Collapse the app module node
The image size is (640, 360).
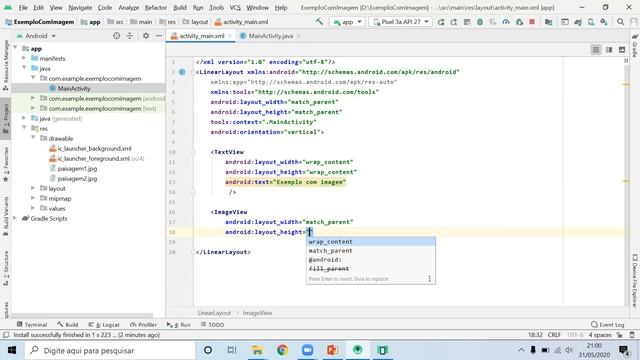click(x=16, y=48)
